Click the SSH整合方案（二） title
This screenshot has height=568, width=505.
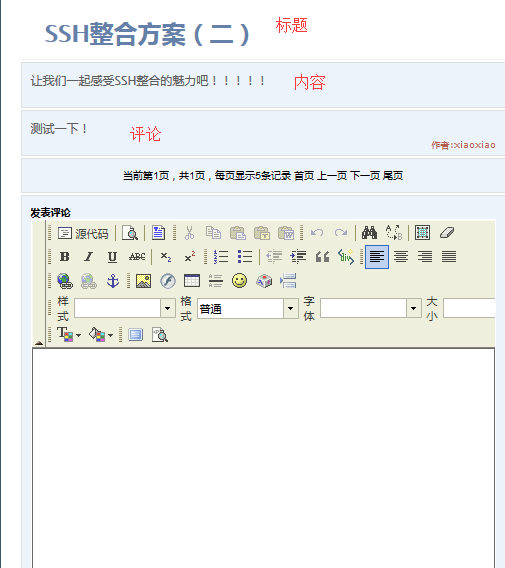coord(147,34)
